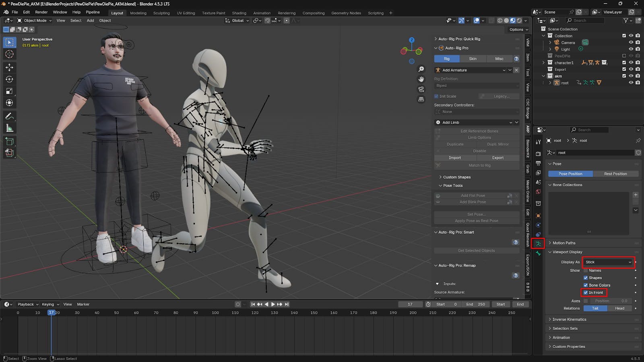The image size is (644, 362).
Task: Switch to the Skin tab in Auto-Rig Pro
Action: pos(473,59)
